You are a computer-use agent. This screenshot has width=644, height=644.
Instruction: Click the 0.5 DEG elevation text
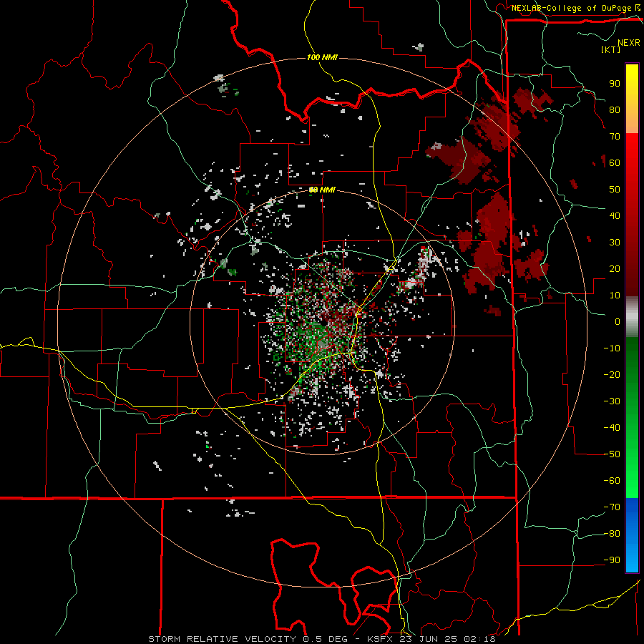[x=325, y=639]
